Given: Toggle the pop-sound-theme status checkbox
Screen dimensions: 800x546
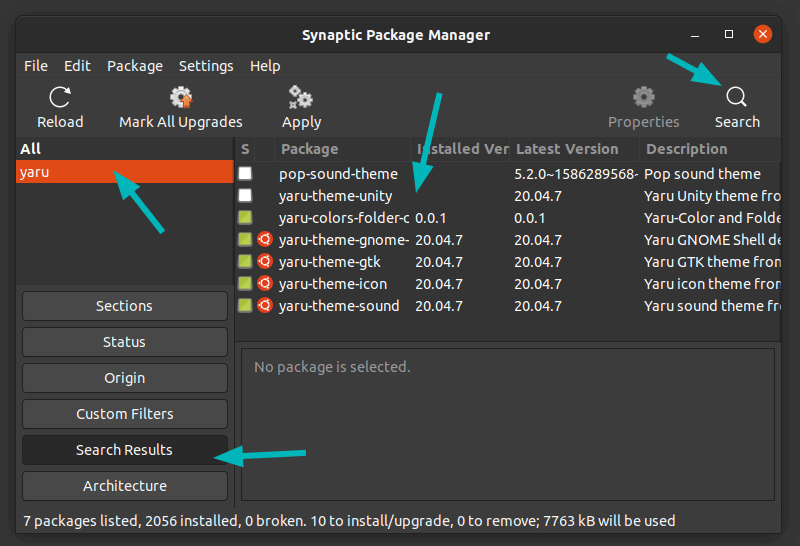Looking at the screenshot, I should point(245,174).
